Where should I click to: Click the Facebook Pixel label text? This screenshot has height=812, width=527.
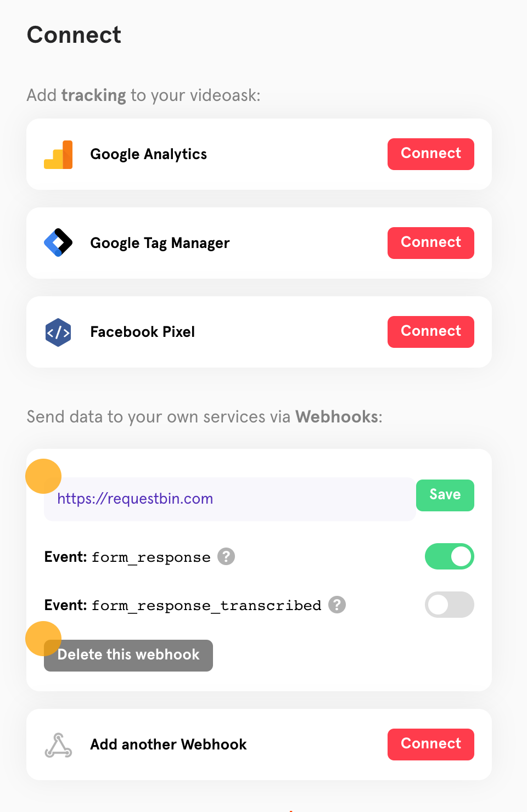(x=143, y=332)
